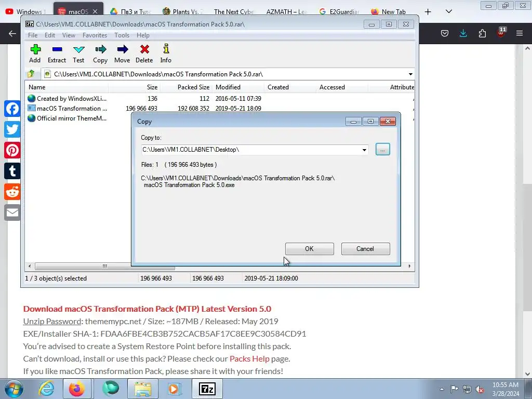This screenshot has width=532, height=399.
Task: Open the Tools menu in 7-Zip
Action: (122, 35)
